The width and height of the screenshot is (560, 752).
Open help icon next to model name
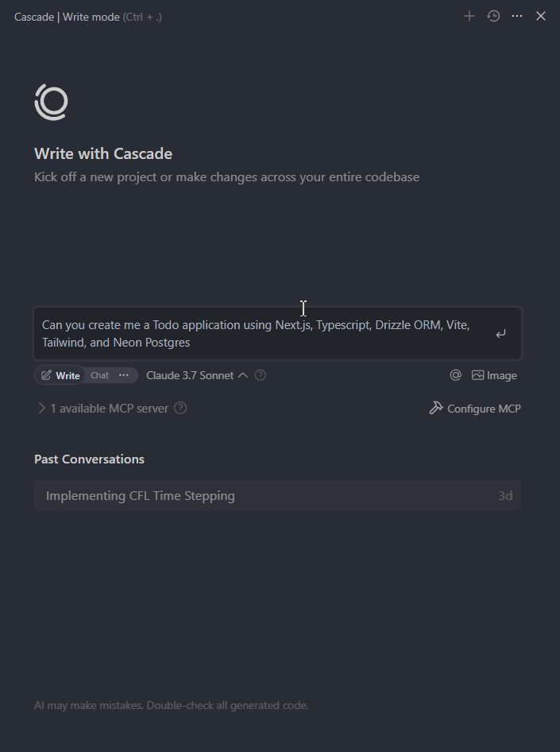point(260,375)
